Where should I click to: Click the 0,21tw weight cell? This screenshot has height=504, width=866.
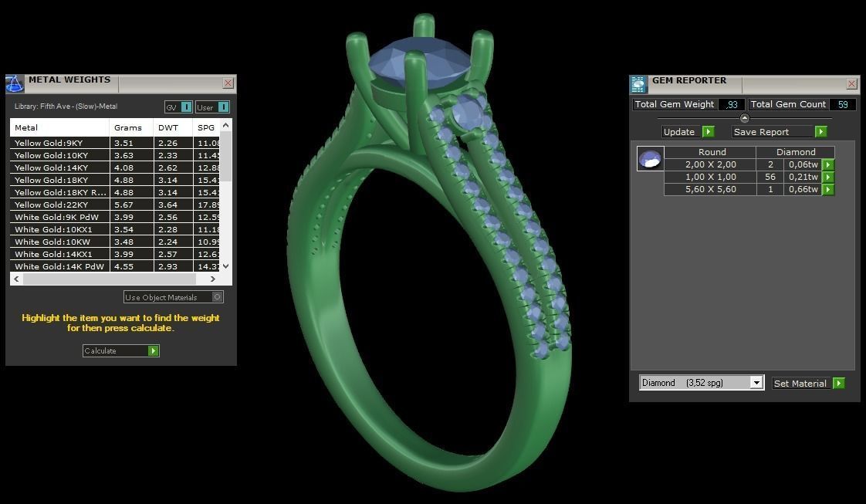click(803, 177)
